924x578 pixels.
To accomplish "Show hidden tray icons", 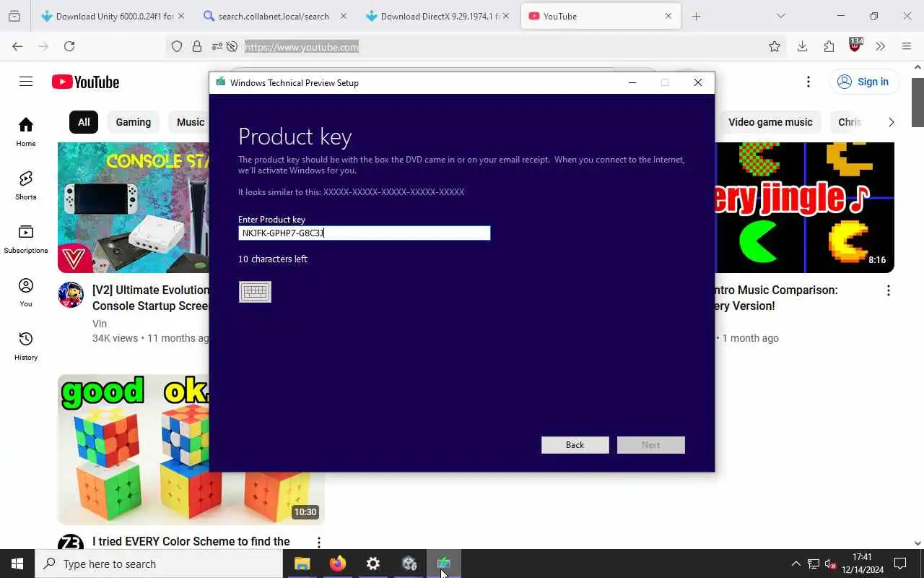I will pyautogui.click(x=796, y=564).
